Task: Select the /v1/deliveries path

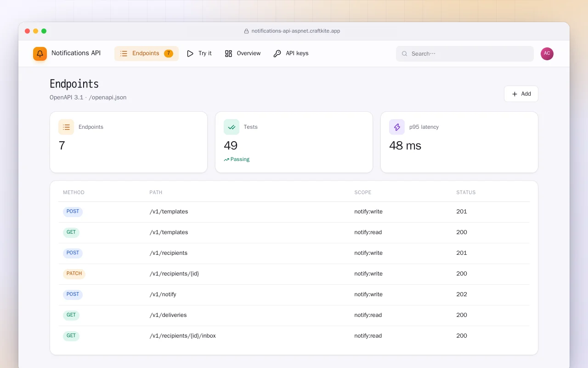Action: tap(168, 315)
